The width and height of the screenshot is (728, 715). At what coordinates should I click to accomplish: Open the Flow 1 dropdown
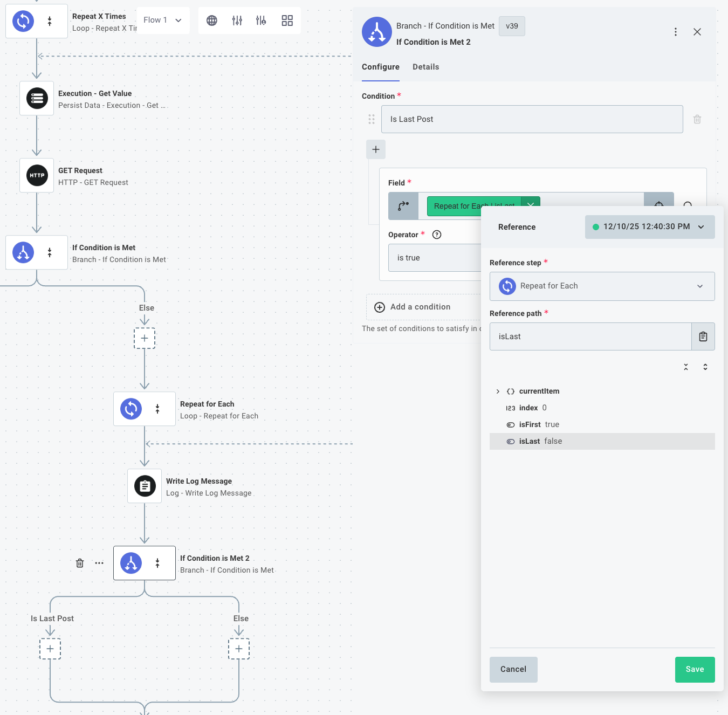162,20
